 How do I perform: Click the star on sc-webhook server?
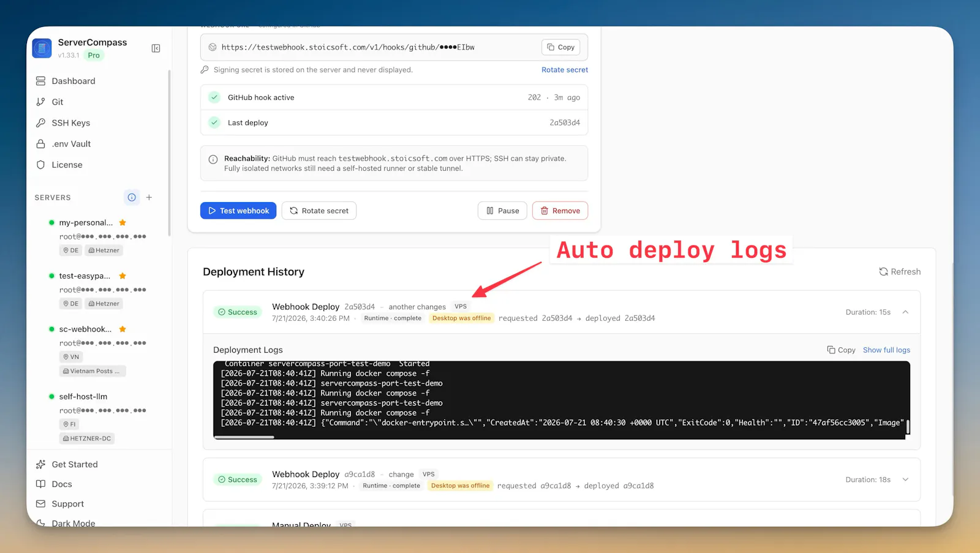[x=123, y=329]
